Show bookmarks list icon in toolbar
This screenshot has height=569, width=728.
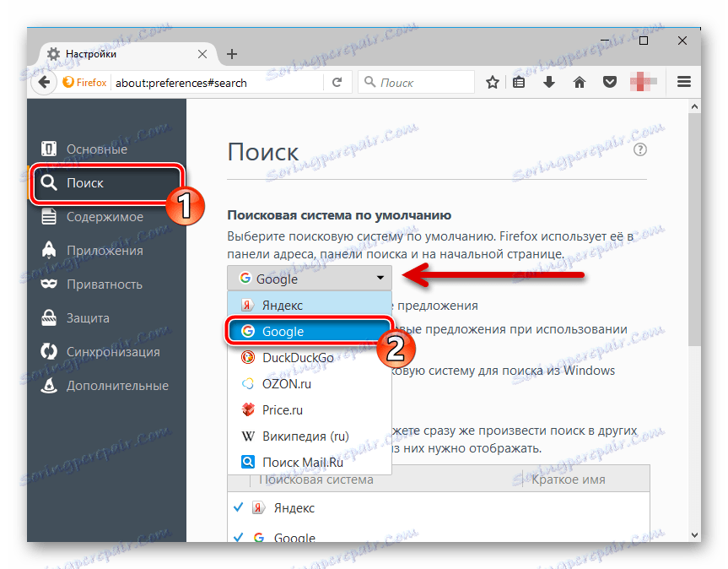pos(519,83)
